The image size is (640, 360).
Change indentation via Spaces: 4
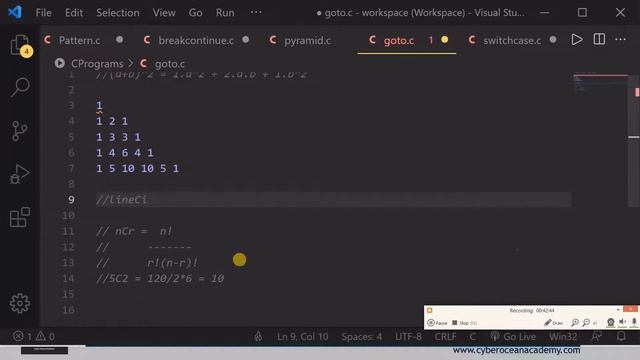pos(362,336)
